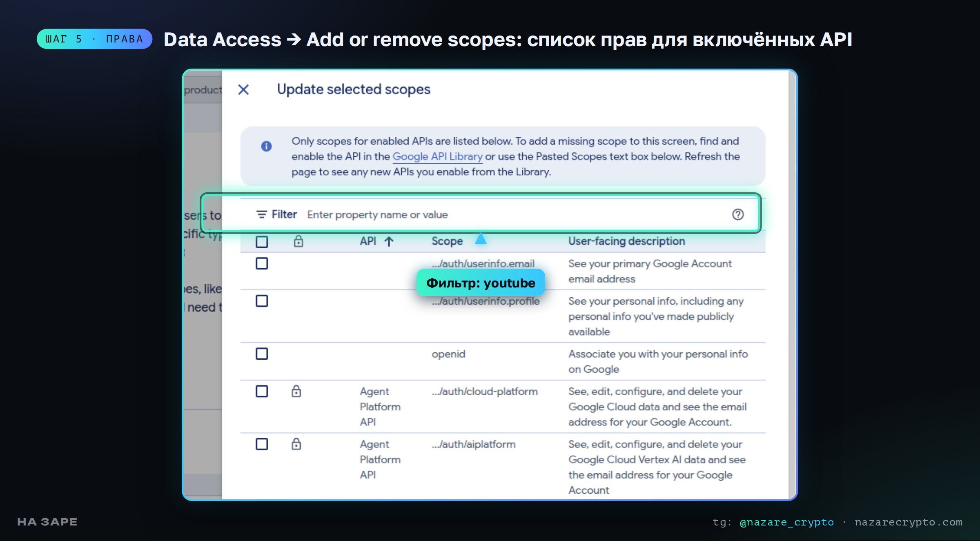This screenshot has width=980, height=541.
Task: Click 'Associate you with your personal info' description
Action: coord(658,361)
